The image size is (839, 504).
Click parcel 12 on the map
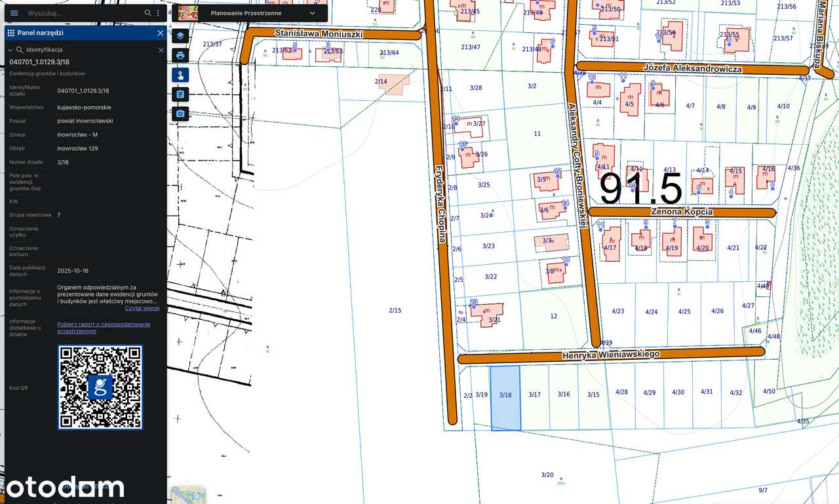pos(553,316)
